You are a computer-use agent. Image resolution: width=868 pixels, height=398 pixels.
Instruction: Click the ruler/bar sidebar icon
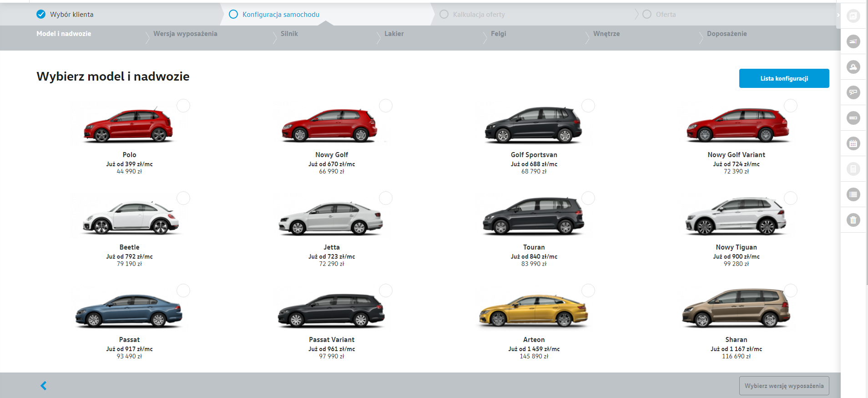coord(853,118)
